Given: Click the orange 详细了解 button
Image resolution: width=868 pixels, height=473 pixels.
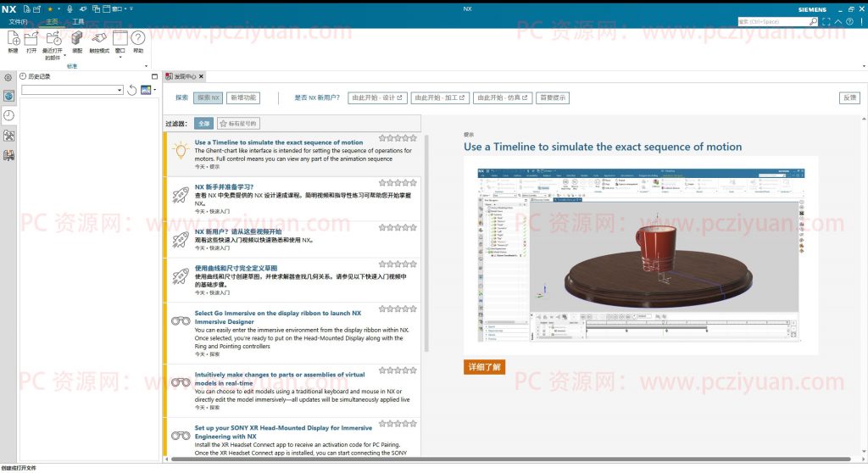Looking at the screenshot, I should (x=484, y=367).
